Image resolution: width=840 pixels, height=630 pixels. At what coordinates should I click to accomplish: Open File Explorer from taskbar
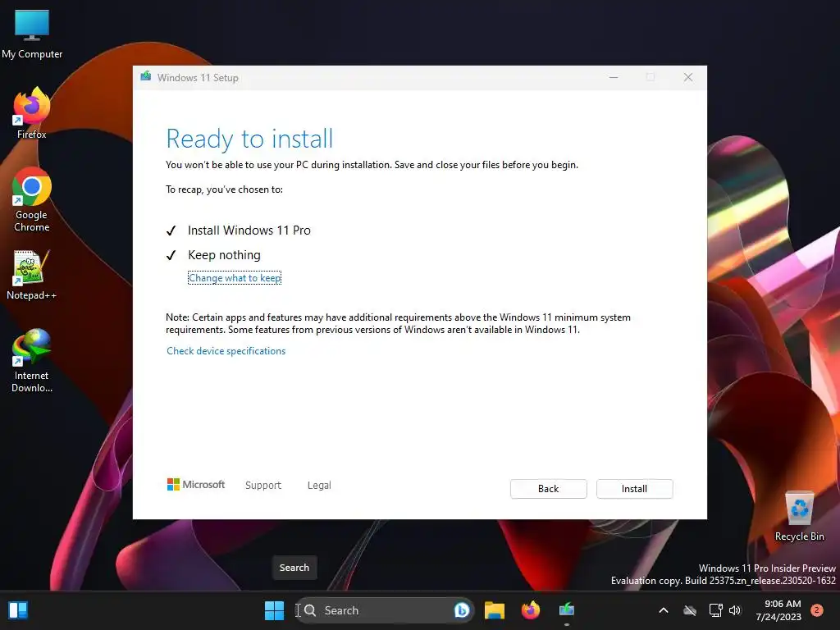tap(494, 610)
